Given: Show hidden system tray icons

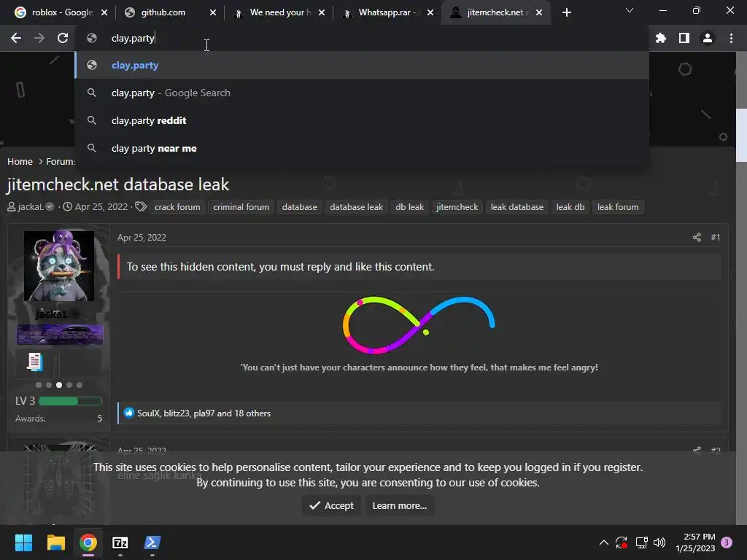Looking at the screenshot, I should coord(603,542).
